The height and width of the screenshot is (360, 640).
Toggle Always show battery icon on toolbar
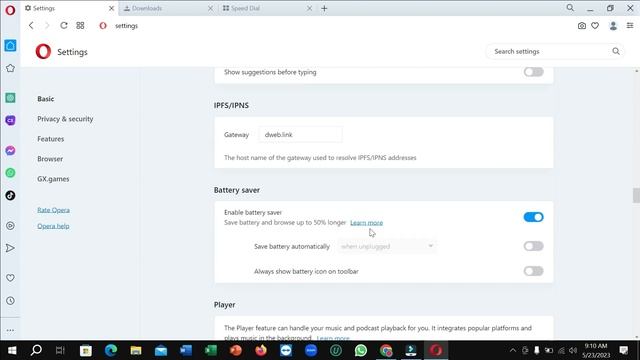pyautogui.click(x=533, y=271)
